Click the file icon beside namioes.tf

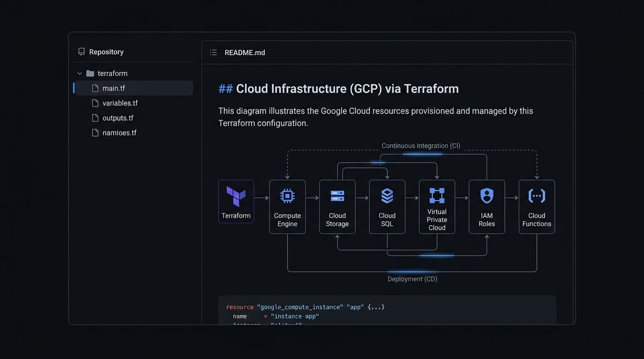95,133
